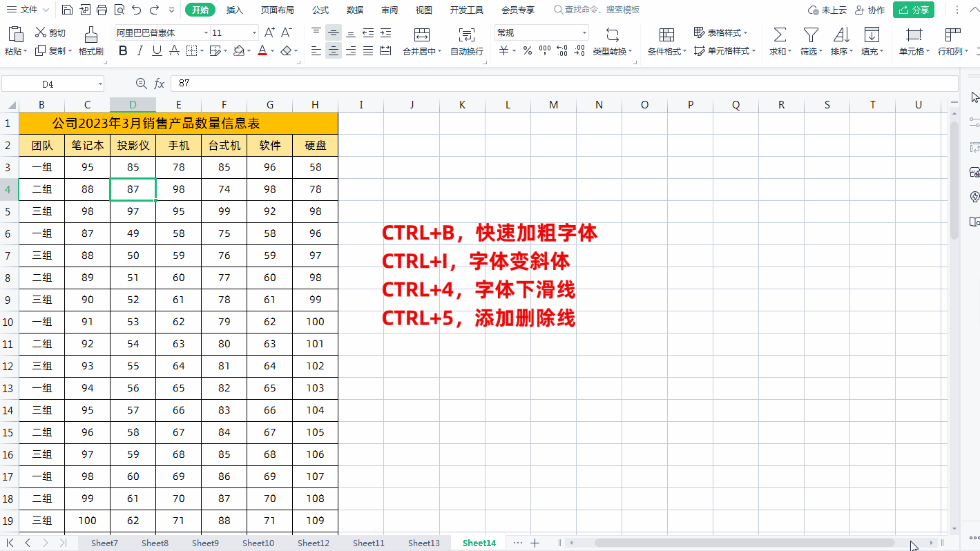
Task: Apply strikethrough formatting
Action: (x=175, y=50)
